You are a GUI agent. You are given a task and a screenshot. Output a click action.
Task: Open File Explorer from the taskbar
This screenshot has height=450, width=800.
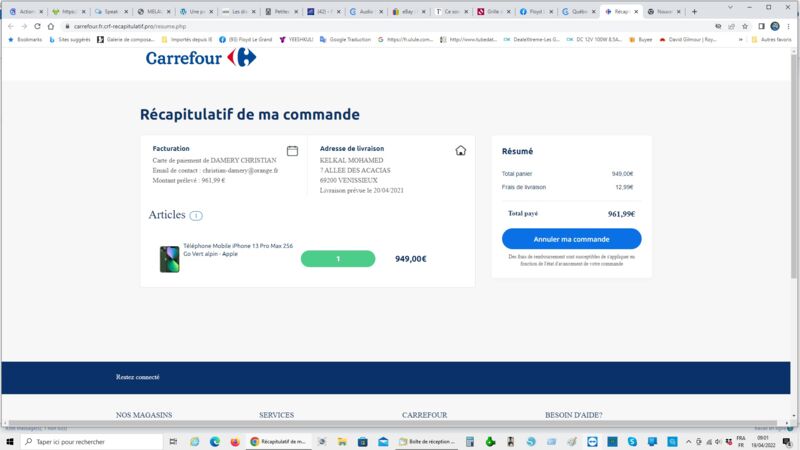pos(342,441)
